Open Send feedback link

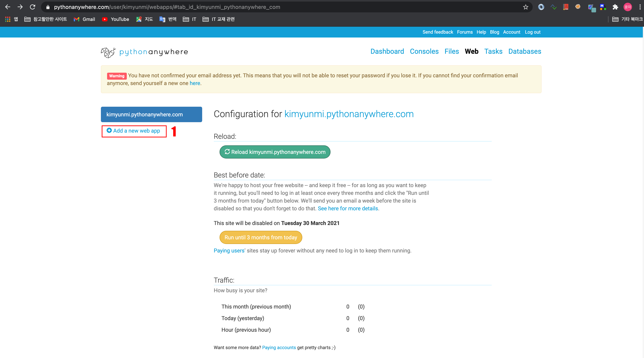(438, 32)
